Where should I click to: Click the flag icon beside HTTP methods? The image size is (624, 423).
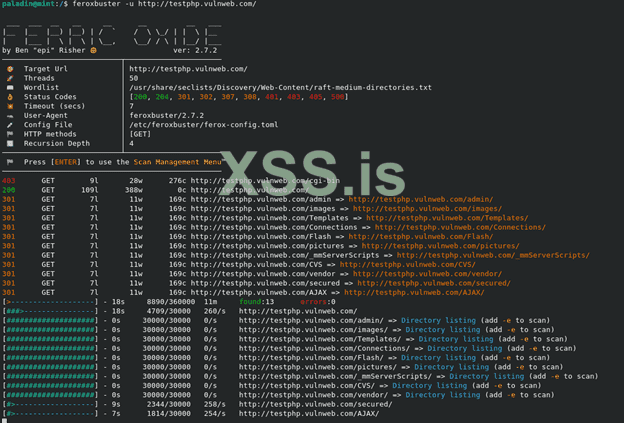coord(10,134)
